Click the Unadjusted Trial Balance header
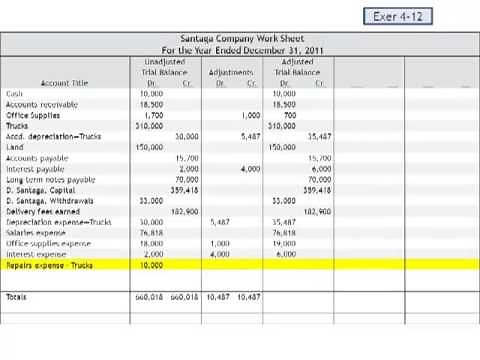The image size is (480, 360). click(165, 67)
